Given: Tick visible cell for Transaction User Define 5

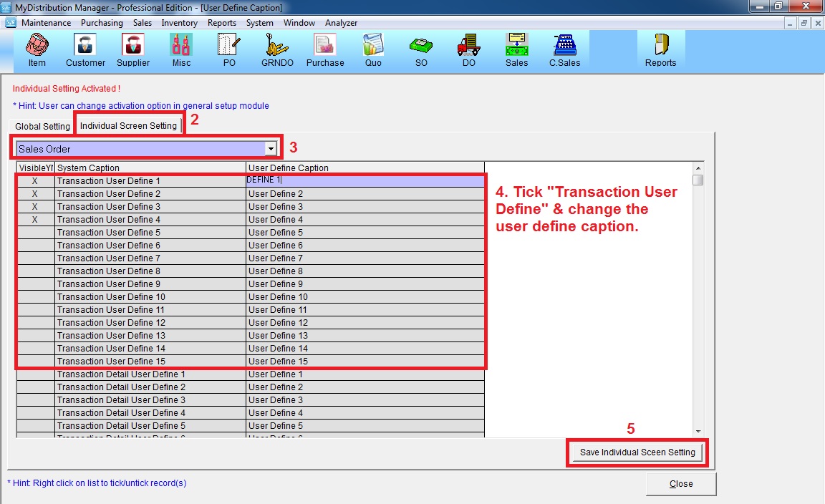Looking at the screenshot, I should [34, 233].
